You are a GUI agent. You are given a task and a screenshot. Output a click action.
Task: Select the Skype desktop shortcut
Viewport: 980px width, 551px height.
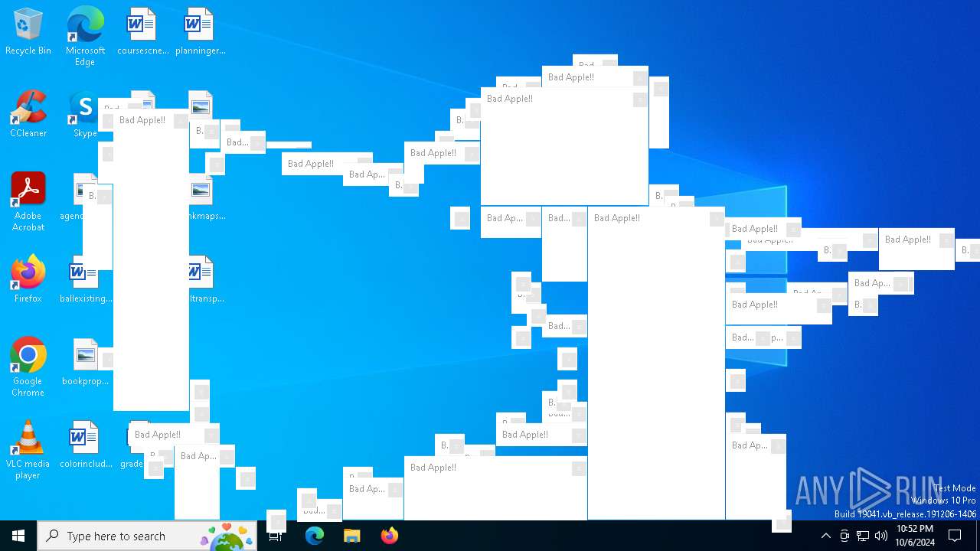[83, 115]
